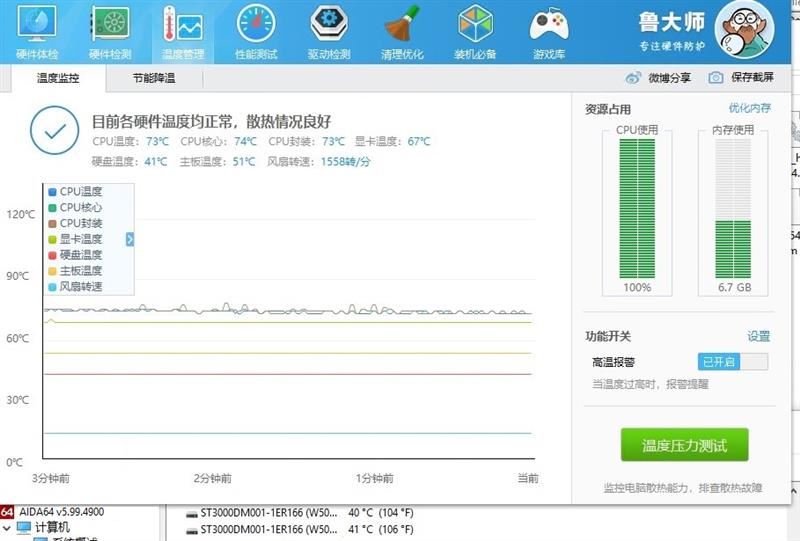Toggle 高温报警 switch 已开启
The image size is (800, 541).
733,362
